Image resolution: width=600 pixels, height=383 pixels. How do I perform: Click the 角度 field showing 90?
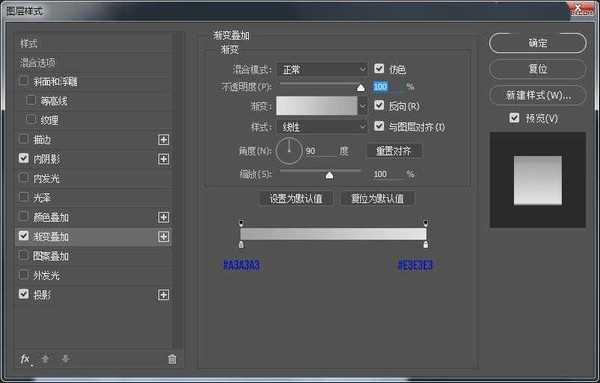pyautogui.click(x=321, y=151)
